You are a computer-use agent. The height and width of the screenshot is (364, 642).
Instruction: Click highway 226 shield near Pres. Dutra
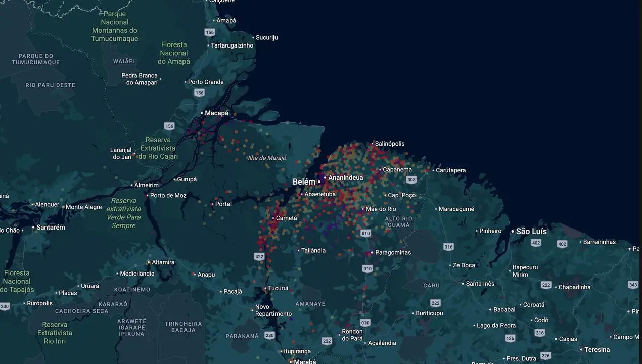545,356
